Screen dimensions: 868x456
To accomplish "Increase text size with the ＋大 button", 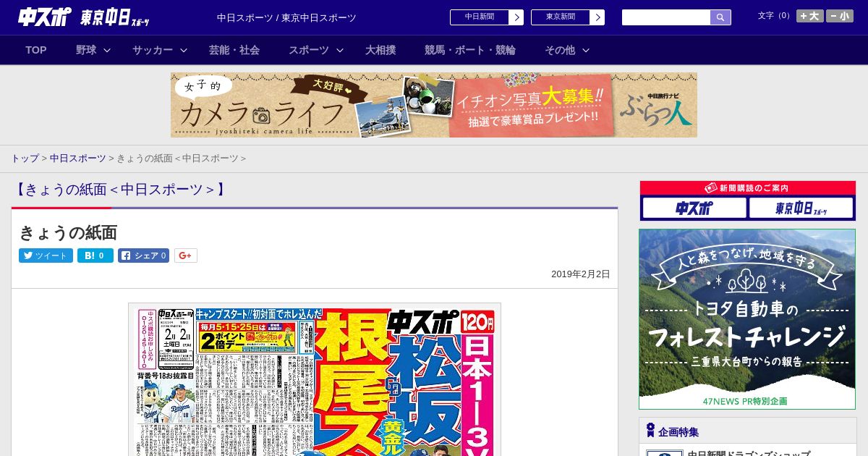I will click(x=810, y=16).
